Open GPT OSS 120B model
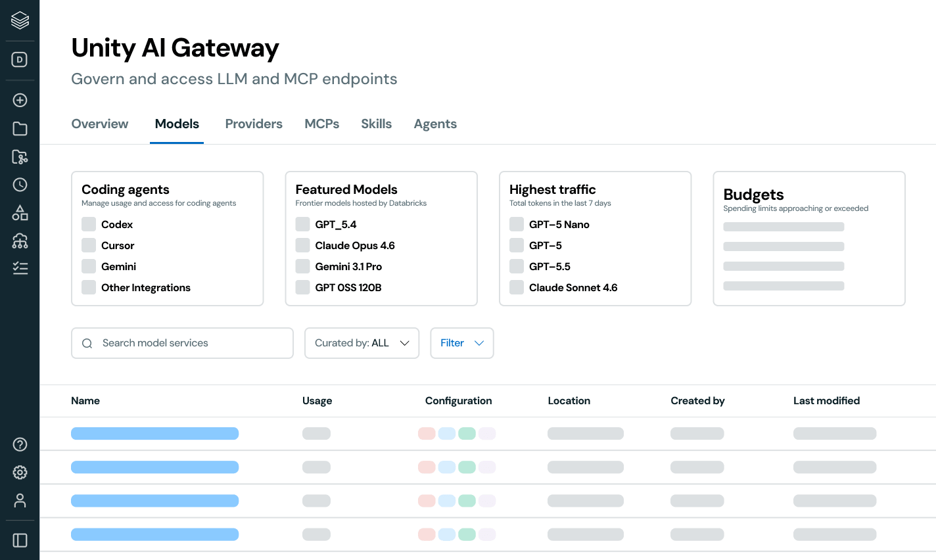 (348, 287)
